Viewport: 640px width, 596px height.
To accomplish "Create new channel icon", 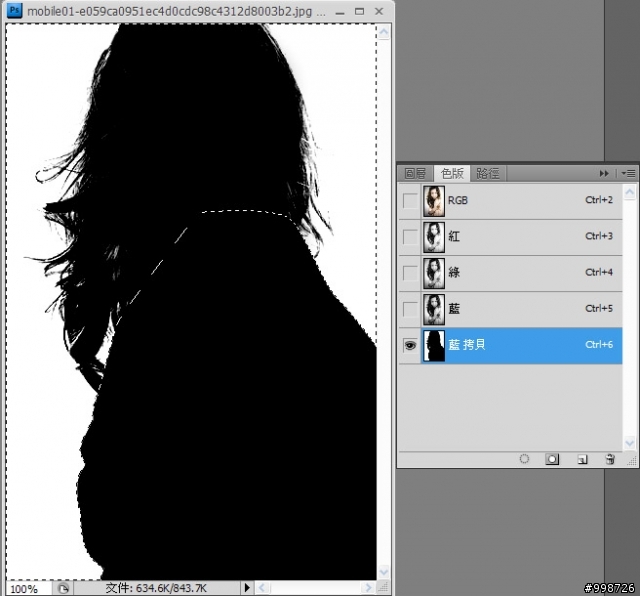I will tap(582, 460).
